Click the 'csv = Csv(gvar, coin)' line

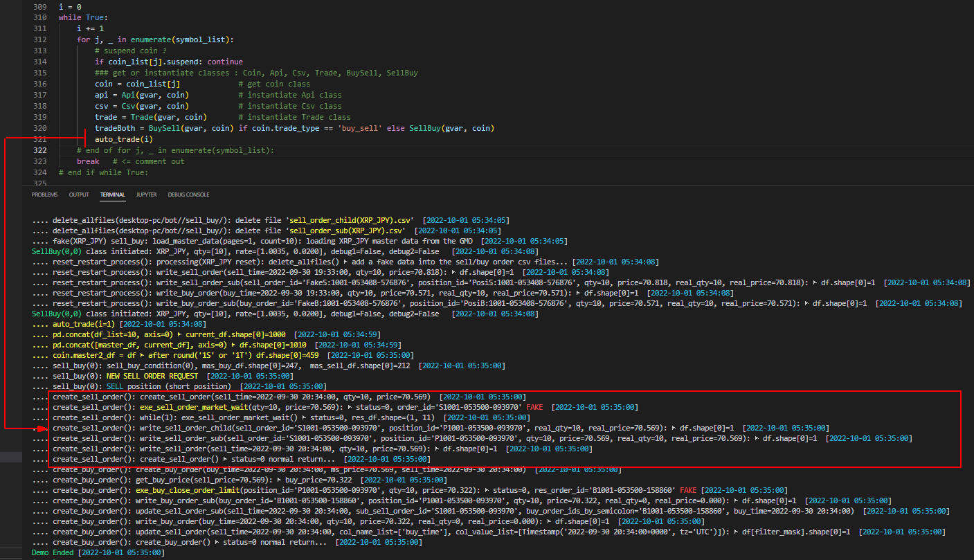[x=141, y=106]
